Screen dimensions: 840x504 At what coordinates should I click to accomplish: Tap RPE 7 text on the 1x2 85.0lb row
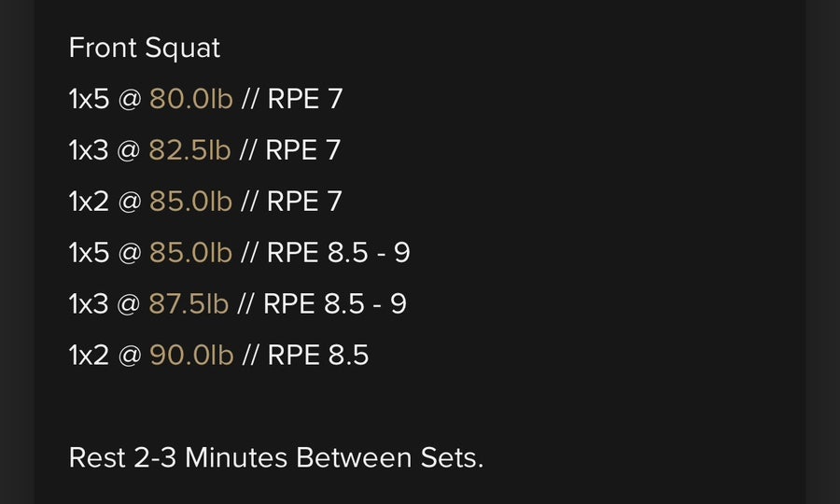click(304, 202)
